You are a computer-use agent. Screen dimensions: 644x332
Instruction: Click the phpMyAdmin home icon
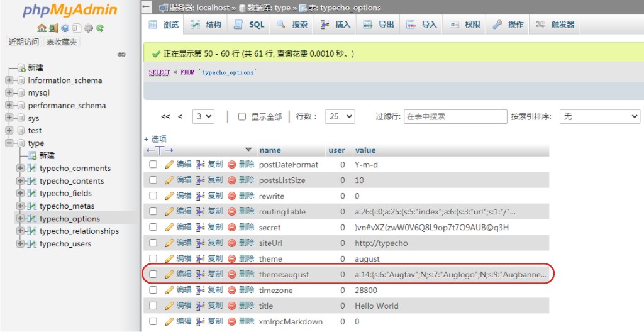(x=42, y=28)
